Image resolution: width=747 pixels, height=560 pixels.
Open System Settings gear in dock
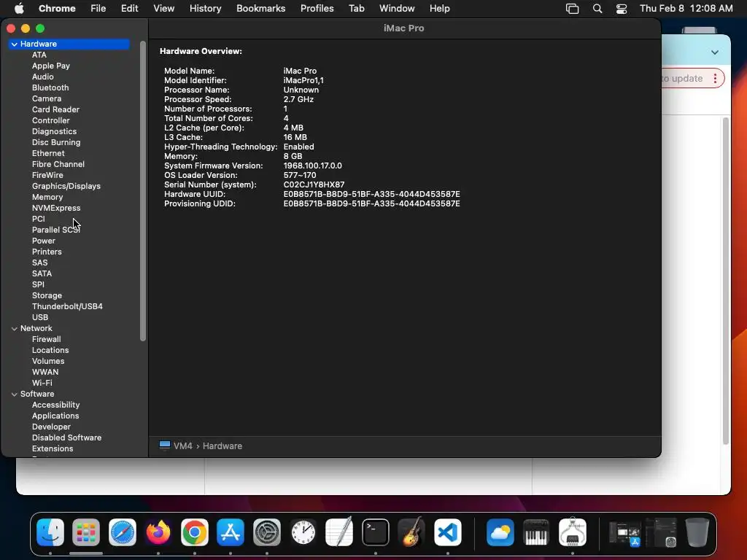(267, 532)
